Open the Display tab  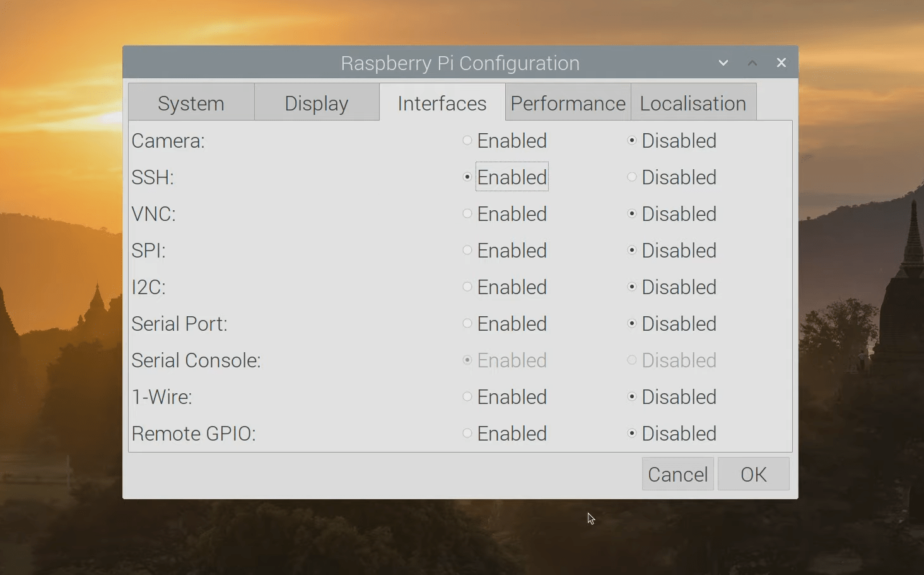(317, 102)
